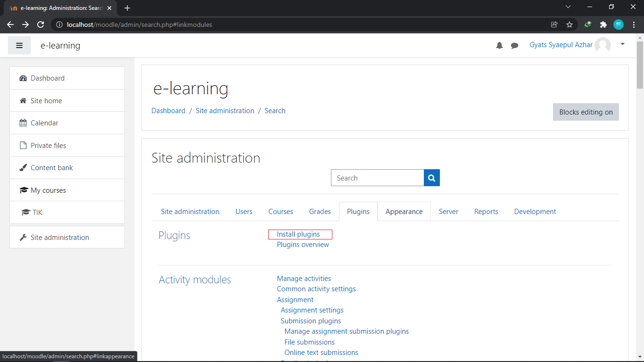Click the e-learning site name in navbar
644x362 pixels.
60,45
